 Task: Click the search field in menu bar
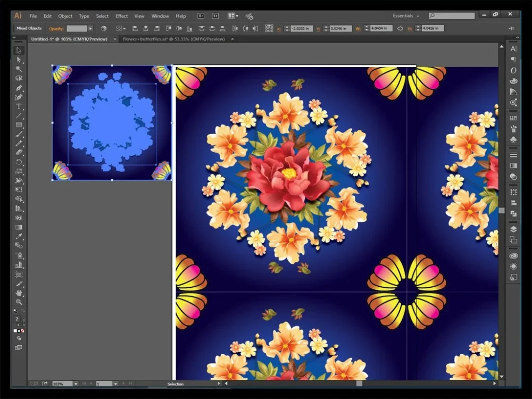point(452,15)
